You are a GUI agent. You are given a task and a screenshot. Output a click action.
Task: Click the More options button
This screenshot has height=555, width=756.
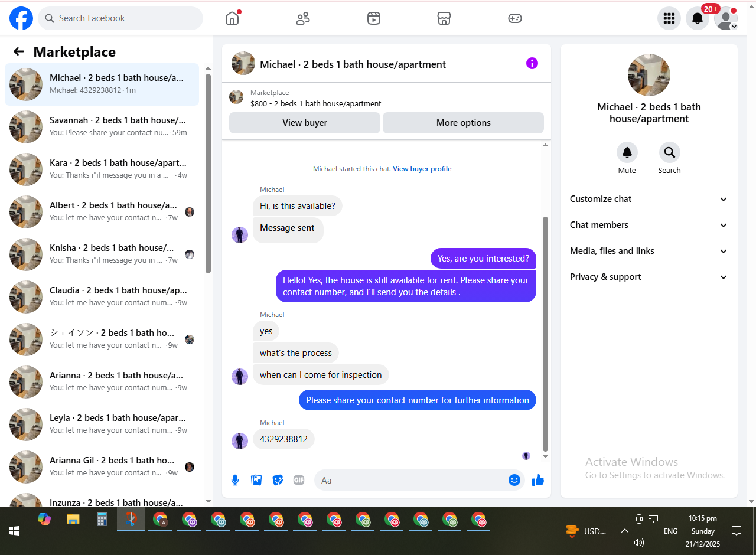[x=464, y=123]
